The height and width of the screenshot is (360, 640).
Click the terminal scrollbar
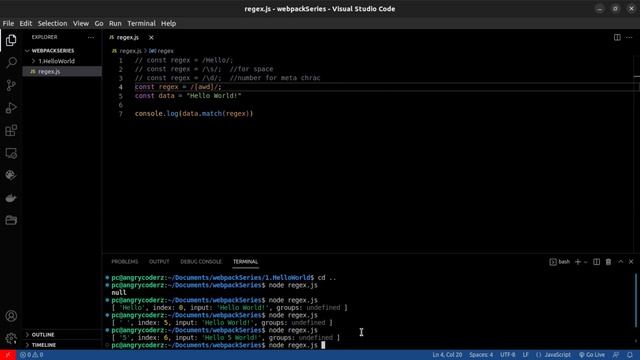636,300
